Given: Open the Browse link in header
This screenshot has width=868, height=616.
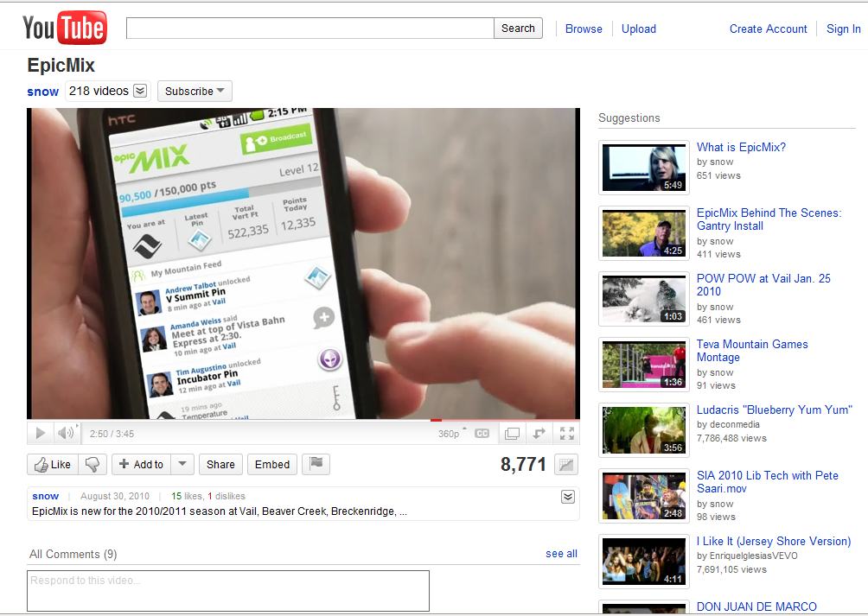Looking at the screenshot, I should coord(584,29).
